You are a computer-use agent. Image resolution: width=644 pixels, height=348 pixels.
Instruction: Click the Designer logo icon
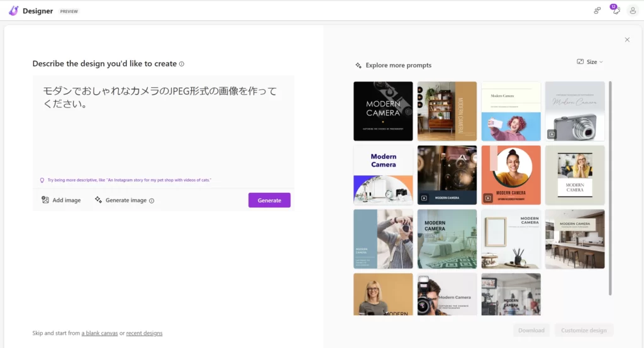click(14, 11)
